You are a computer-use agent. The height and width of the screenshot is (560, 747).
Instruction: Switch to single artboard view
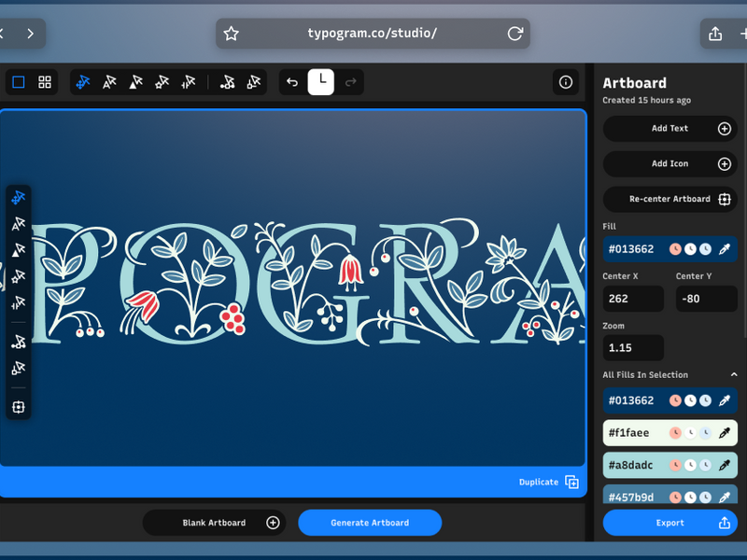19,82
